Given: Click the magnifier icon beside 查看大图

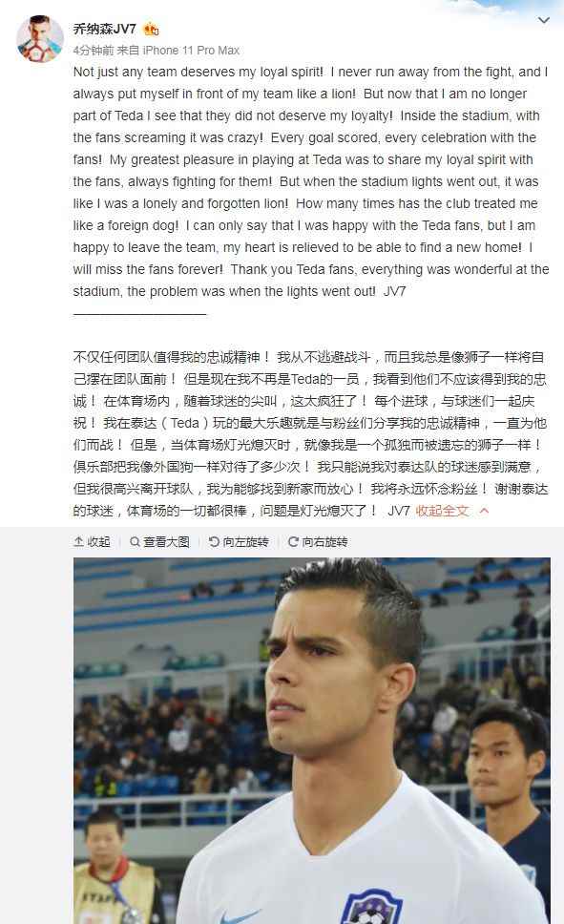Looking at the screenshot, I should [135, 541].
